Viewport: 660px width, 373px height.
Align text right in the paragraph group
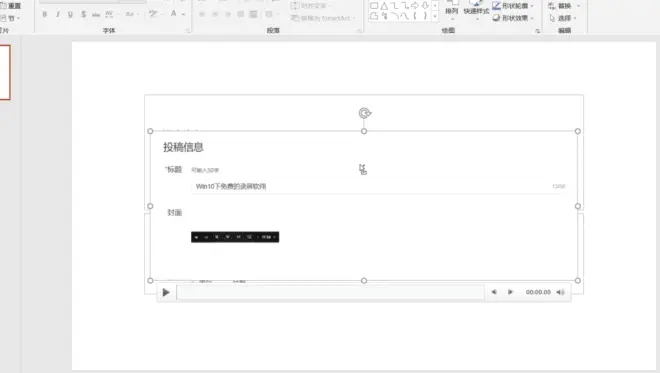[228, 14]
